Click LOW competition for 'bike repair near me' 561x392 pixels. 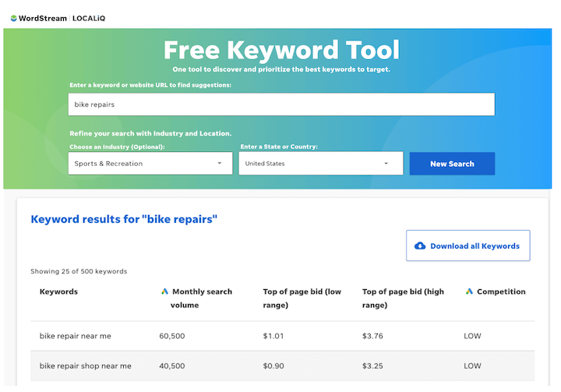pos(472,336)
